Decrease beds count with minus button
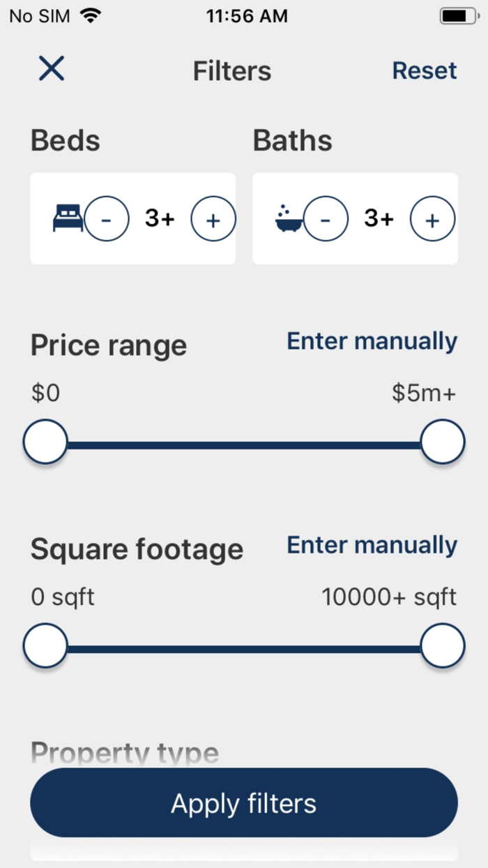Image resolution: width=488 pixels, height=868 pixels. click(107, 219)
